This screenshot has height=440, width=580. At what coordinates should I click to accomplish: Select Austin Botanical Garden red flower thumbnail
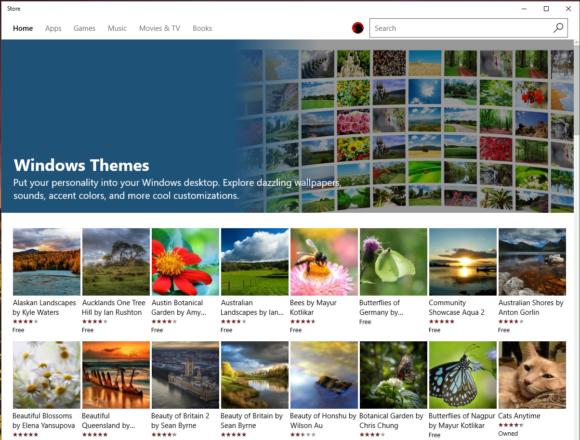[x=185, y=262]
